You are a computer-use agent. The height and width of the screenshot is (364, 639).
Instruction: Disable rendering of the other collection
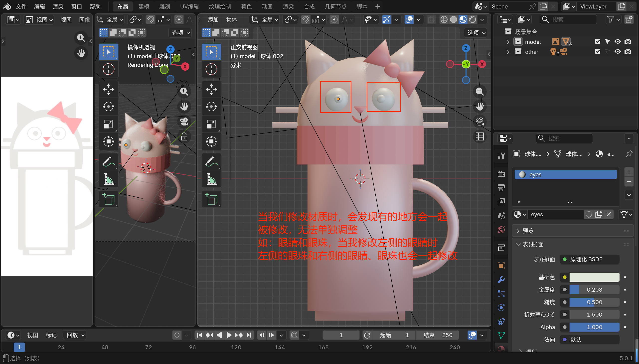(628, 52)
